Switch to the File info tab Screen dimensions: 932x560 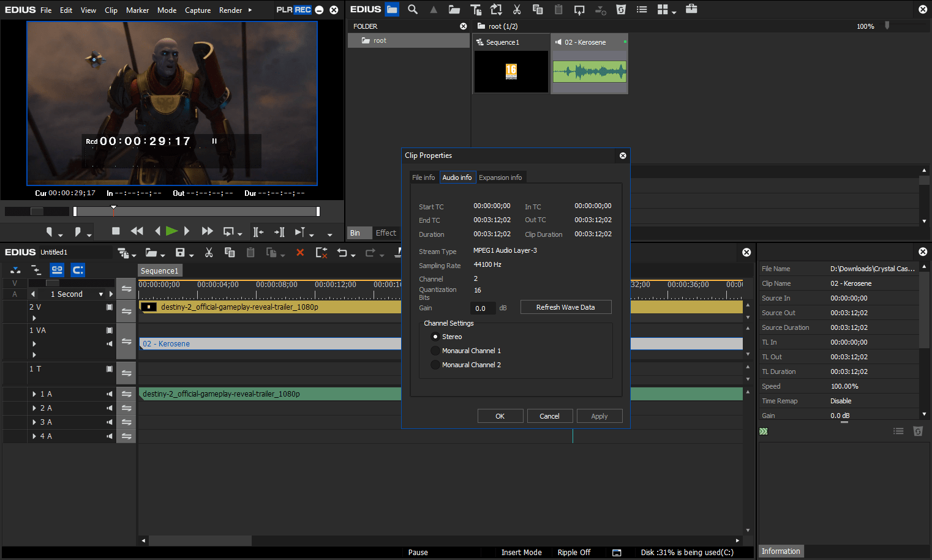[424, 177]
